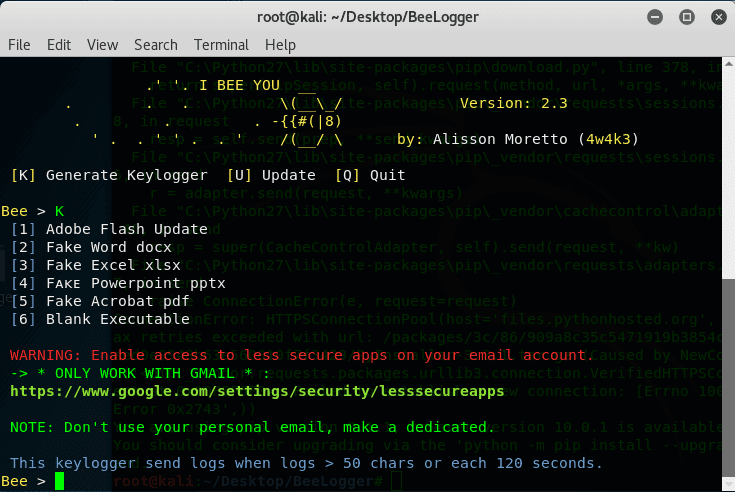Open the Edit menu
Screen dimensions: 735x492
click(x=59, y=45)
